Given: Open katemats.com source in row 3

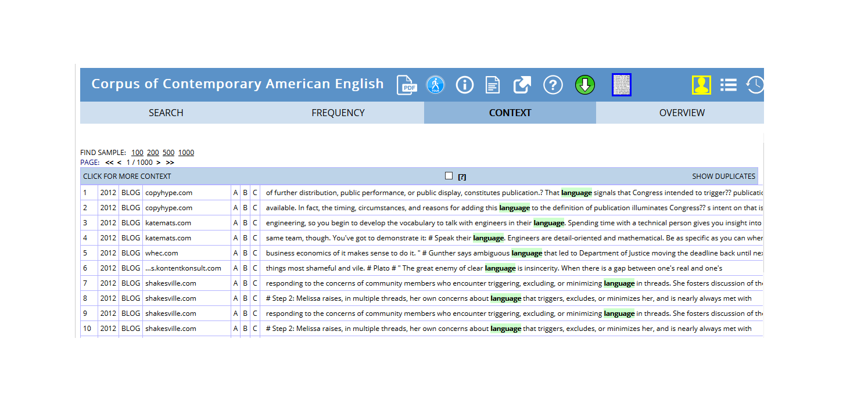Looking at the screenshot, I should pyautogui.click(x=168, y=223).
